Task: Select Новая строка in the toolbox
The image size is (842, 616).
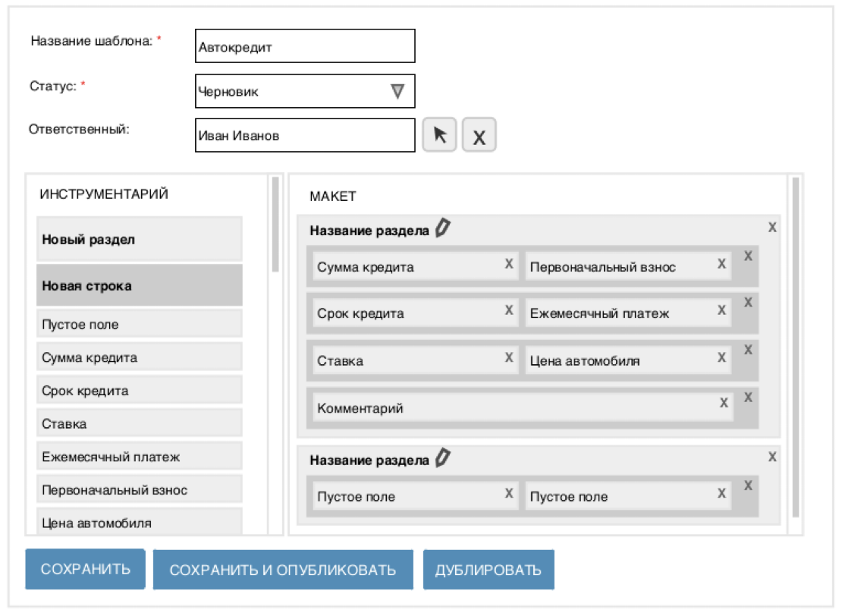Action: click(139, 286)
